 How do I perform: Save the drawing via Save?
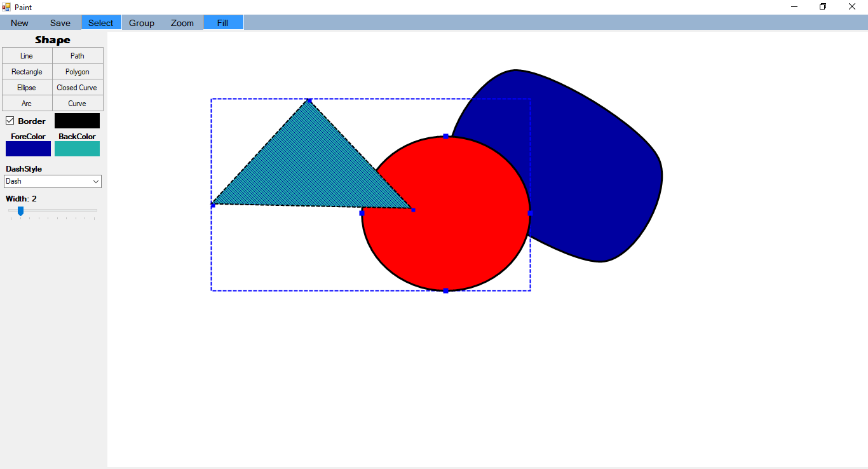pyautogui.click(x=60, y=23)
